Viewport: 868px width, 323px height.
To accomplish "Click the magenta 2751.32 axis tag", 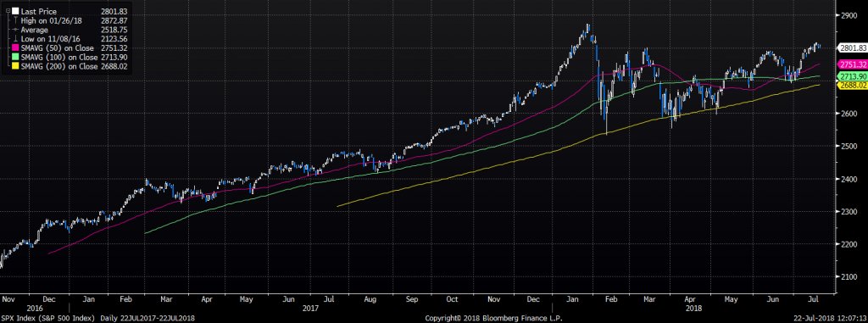I will pos(852,64).
